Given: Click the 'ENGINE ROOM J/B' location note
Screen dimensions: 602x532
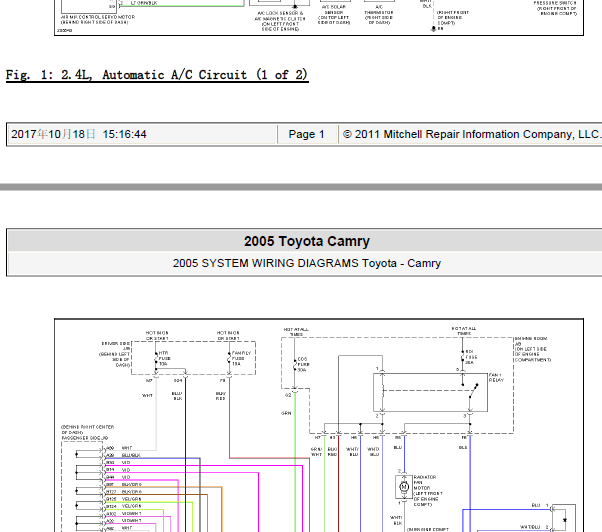Looking at the screenshot, I should (533, 349).
